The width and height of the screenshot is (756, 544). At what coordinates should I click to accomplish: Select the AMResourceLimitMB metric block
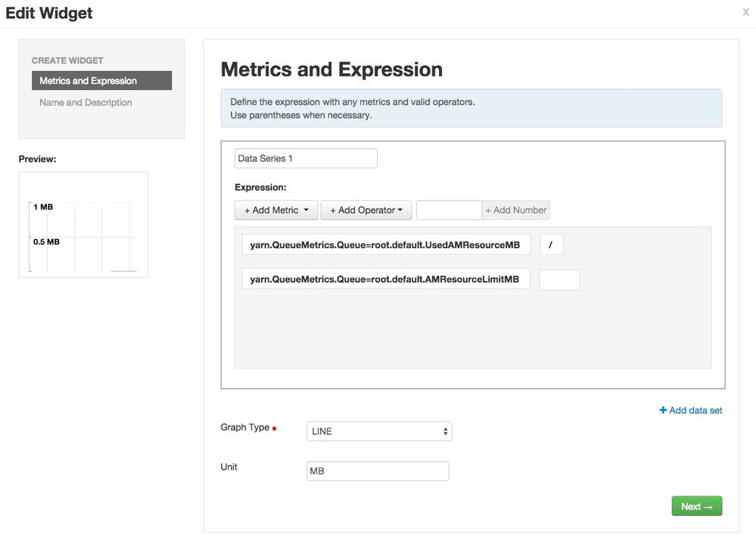click(x=386, y=279)
